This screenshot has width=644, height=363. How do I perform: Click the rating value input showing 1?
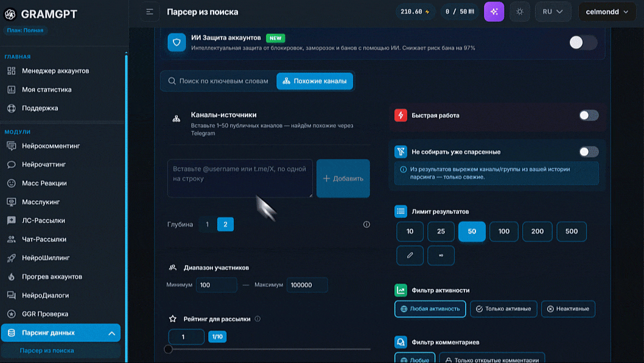pos(186,337)
